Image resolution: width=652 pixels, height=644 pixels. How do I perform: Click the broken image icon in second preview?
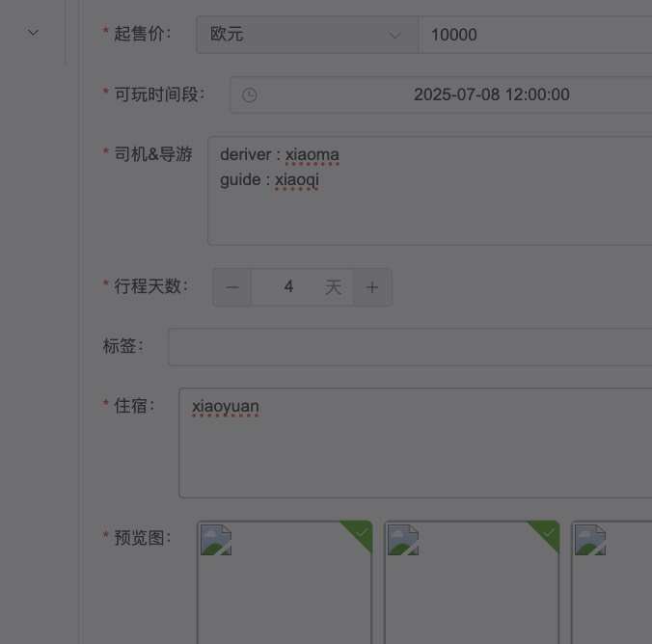tap(403, 541)
